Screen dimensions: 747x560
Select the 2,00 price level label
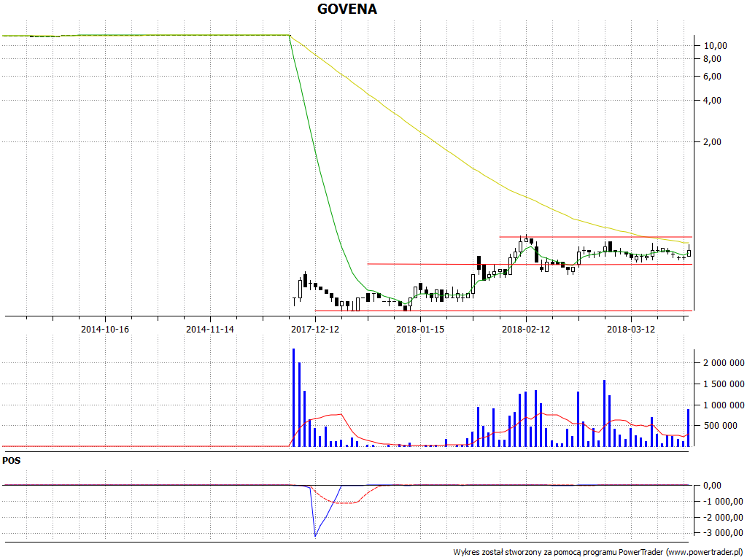coord(712,141)
